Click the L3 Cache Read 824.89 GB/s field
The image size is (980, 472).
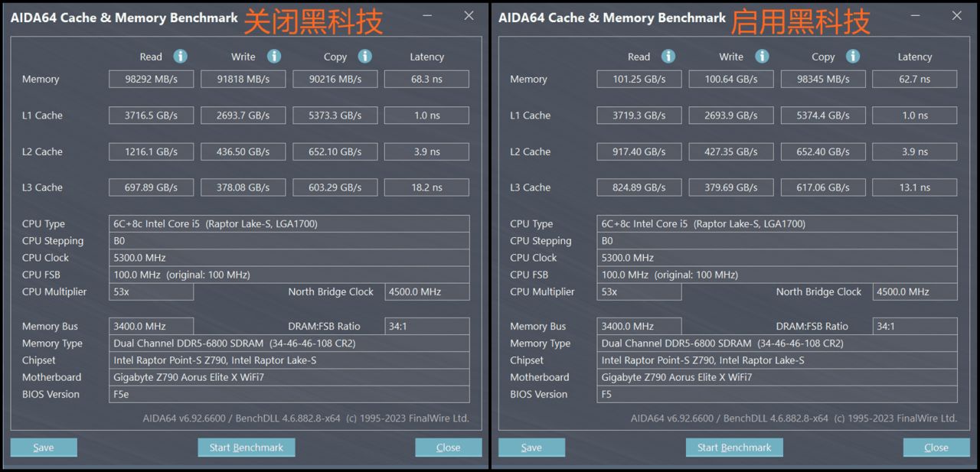coord(639,187)
